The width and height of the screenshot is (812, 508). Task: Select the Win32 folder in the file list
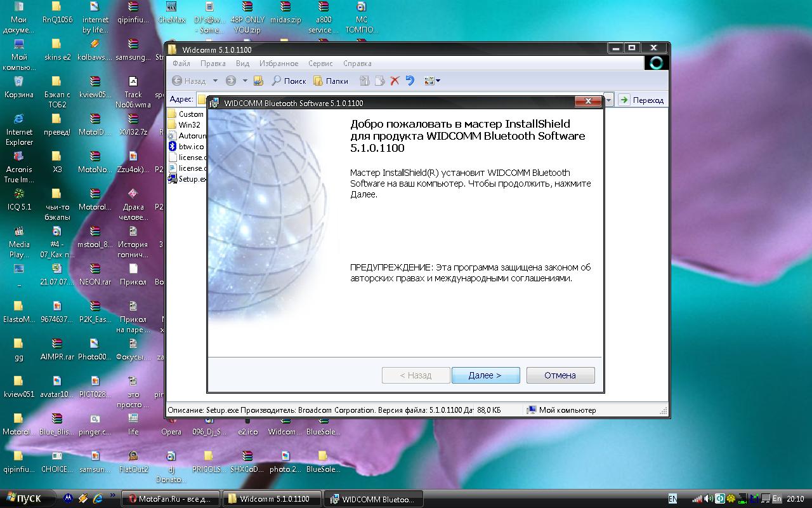184,125
